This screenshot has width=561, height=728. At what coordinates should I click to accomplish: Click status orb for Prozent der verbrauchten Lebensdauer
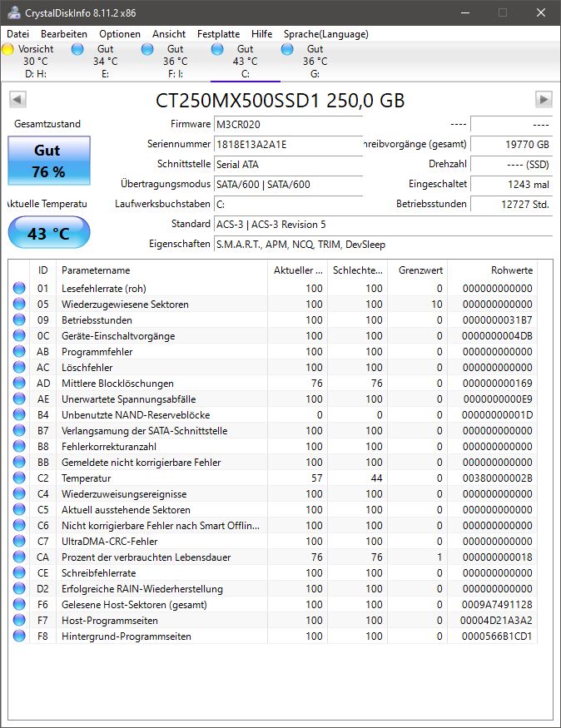pyautogui.click(x=19, y=557)
